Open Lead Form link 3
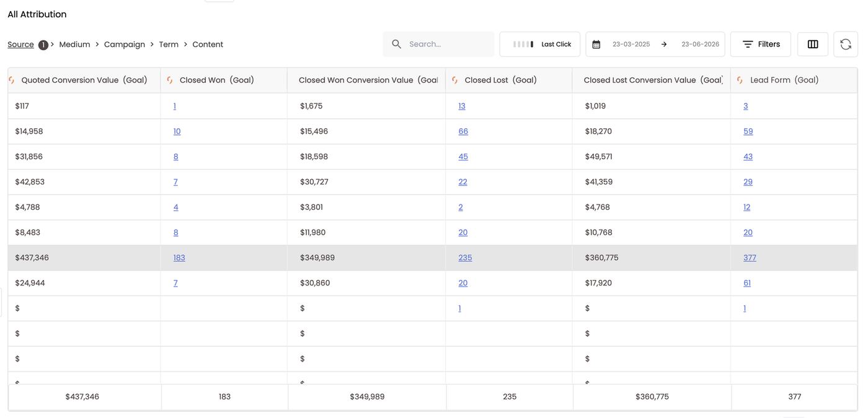This screenshot has width=868, height=418. [746, 106]
